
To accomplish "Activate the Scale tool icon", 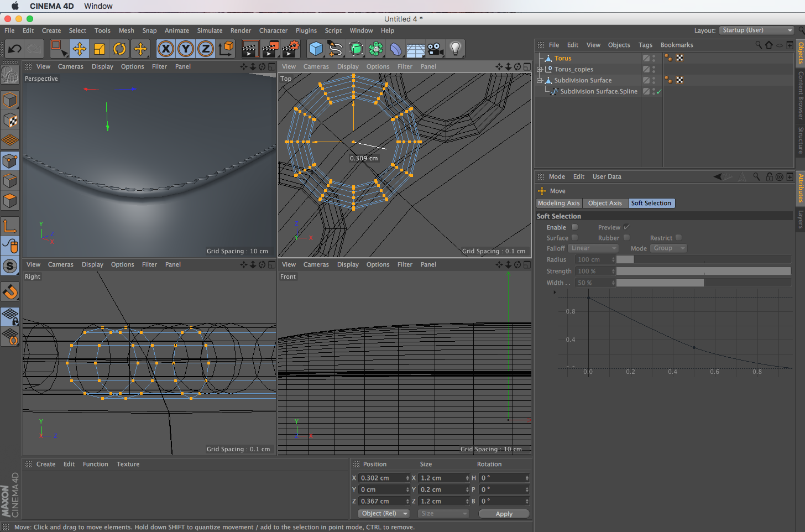I will [x=100, y=49].
